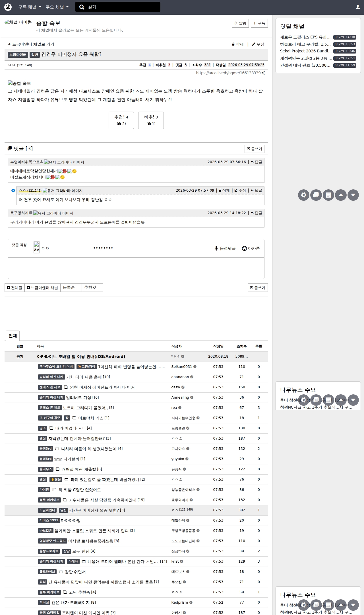364x615 pixels.
Task: Click the avatar thumbnail in the comment form
Action: pos(36,248)
